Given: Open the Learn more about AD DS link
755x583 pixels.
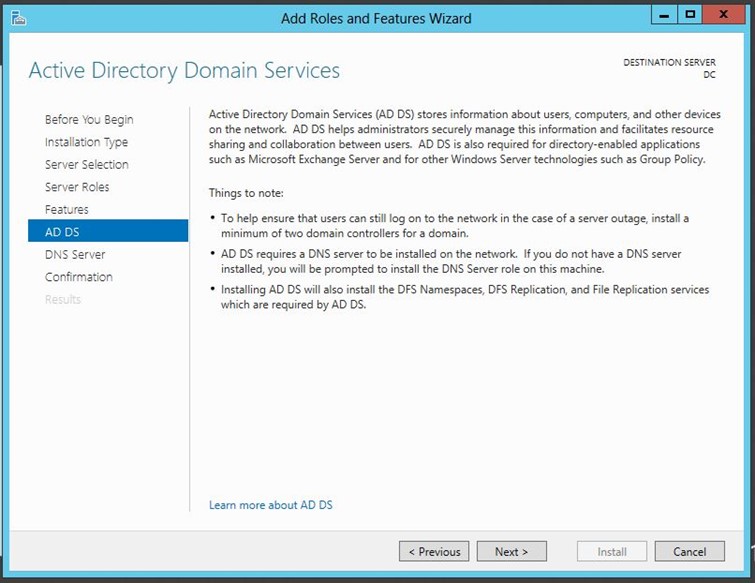Looking at the screenshot, I should point(271,505).
